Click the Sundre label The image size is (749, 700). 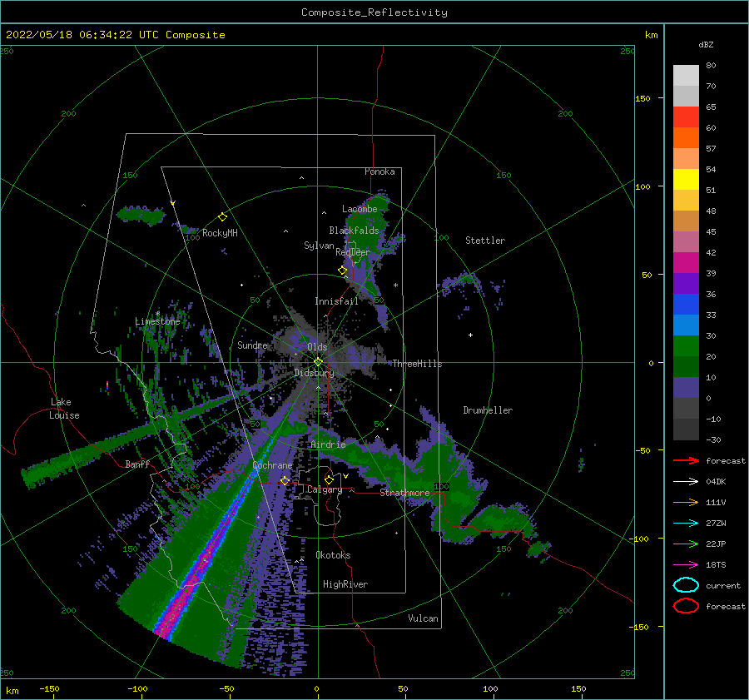252,345
